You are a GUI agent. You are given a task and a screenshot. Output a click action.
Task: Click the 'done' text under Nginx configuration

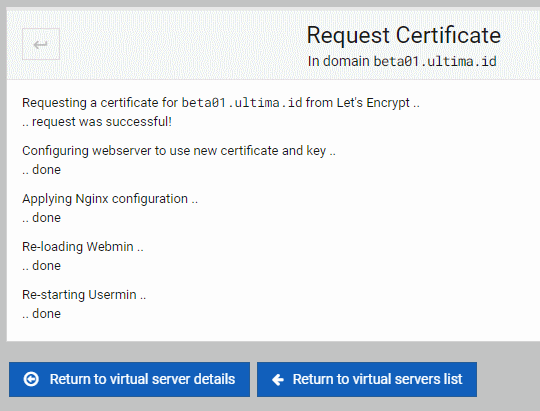pos(46,218)
